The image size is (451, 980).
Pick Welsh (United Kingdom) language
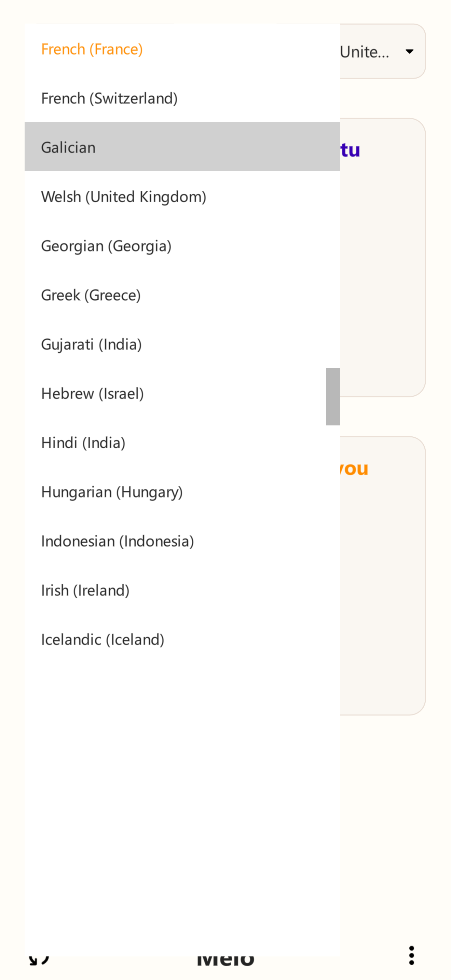(182, 196)
